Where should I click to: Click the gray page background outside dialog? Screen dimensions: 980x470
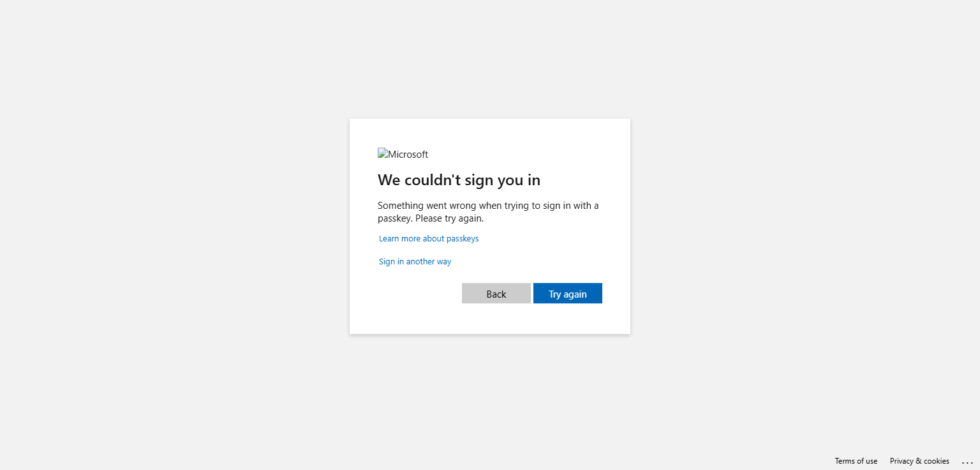click(x=172, y=230)
